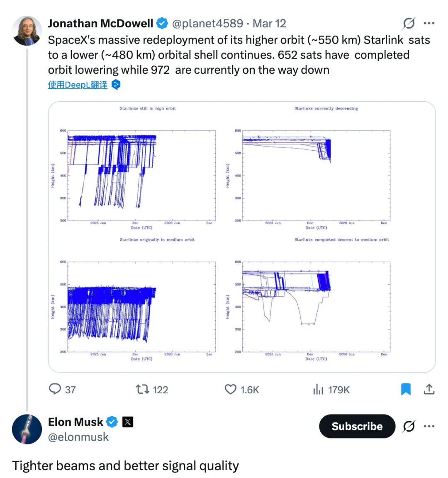Open view analytics bar chart icon
The image size is (448, 478).
click(x=318, y=389)
